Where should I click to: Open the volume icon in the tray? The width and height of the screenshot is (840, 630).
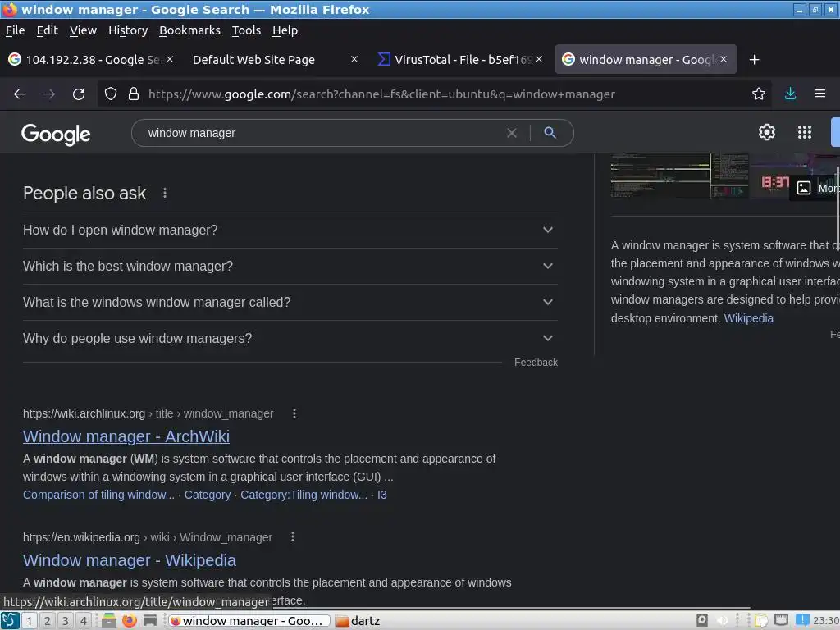(x=722, y=620)
